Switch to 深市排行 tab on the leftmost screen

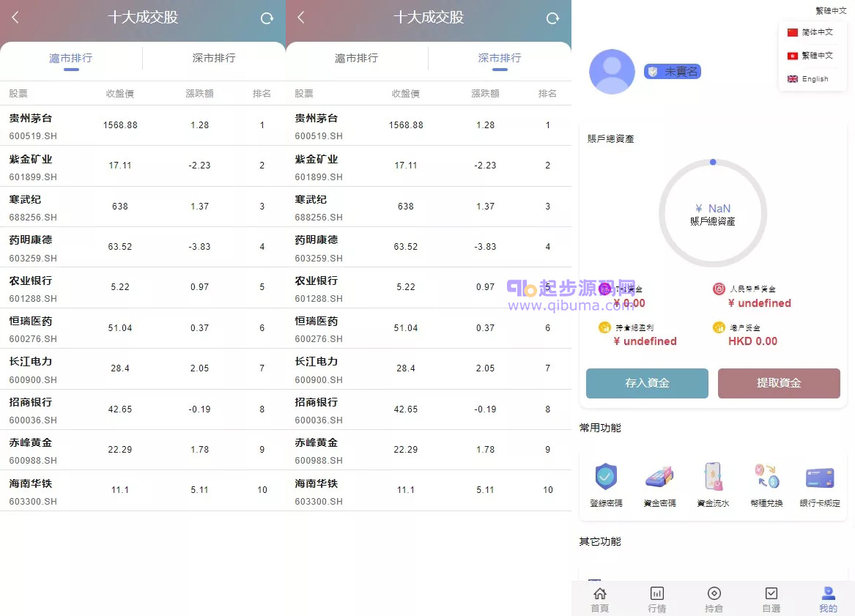pos(214,58)
